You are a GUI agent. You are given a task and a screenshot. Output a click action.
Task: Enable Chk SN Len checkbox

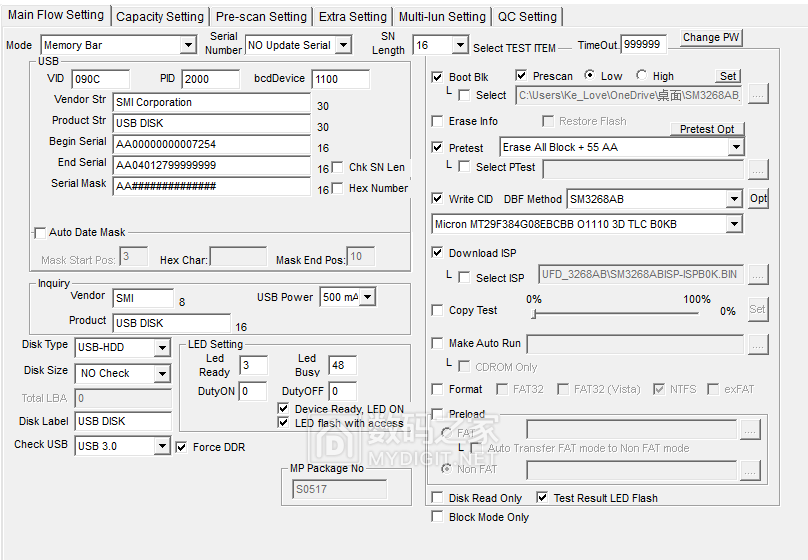tap(338, 167)
